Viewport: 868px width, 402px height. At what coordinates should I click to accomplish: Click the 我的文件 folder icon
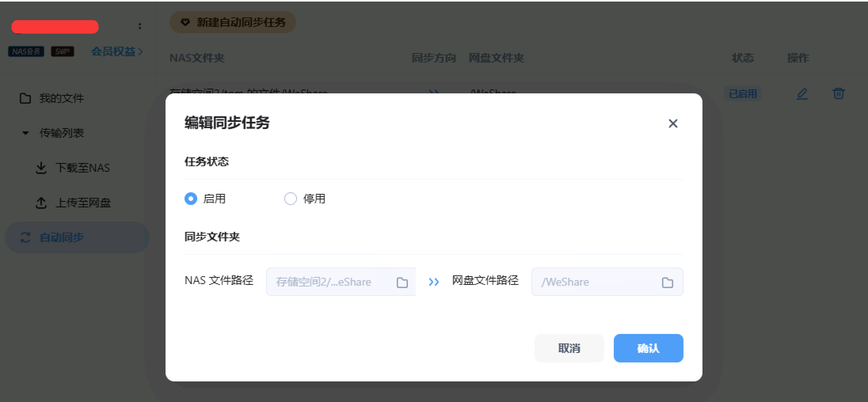[x=25, y=98]
